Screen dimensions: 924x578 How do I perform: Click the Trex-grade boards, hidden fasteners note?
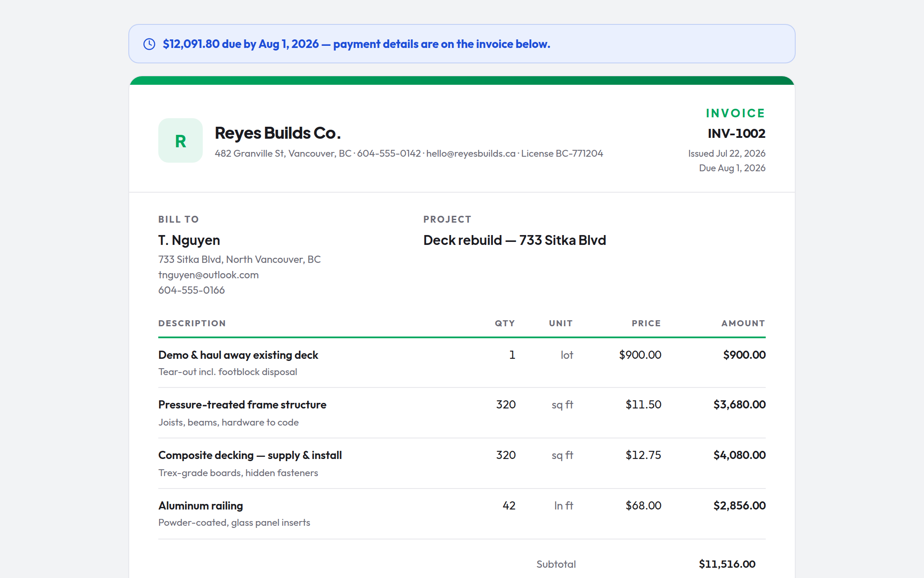tap(238, 473)
